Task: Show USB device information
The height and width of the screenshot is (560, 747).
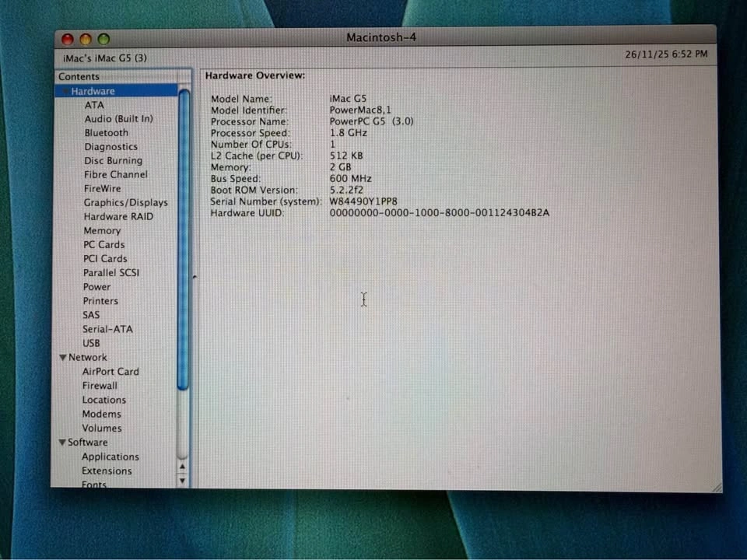Action: 91,343
